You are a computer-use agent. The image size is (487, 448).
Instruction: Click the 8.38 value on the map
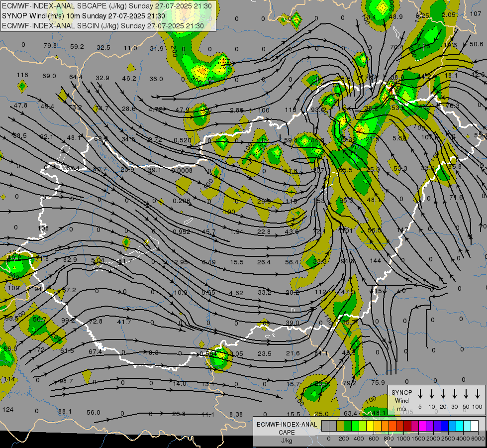(x=236, y=414)
